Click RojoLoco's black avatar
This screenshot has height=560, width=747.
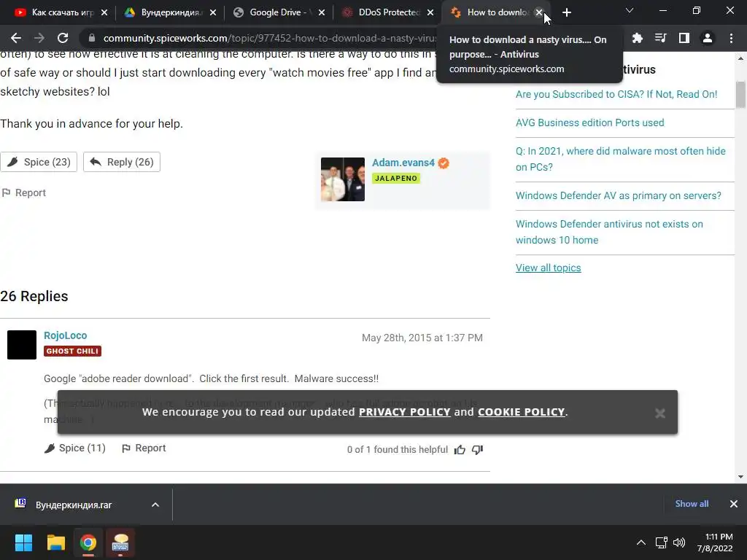[22, 345]
